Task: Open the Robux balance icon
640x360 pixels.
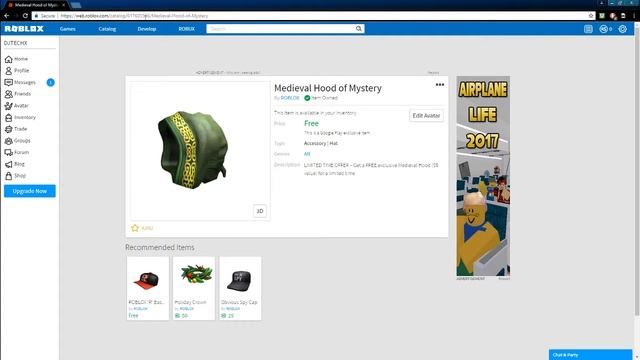Action: pos(604,29)
